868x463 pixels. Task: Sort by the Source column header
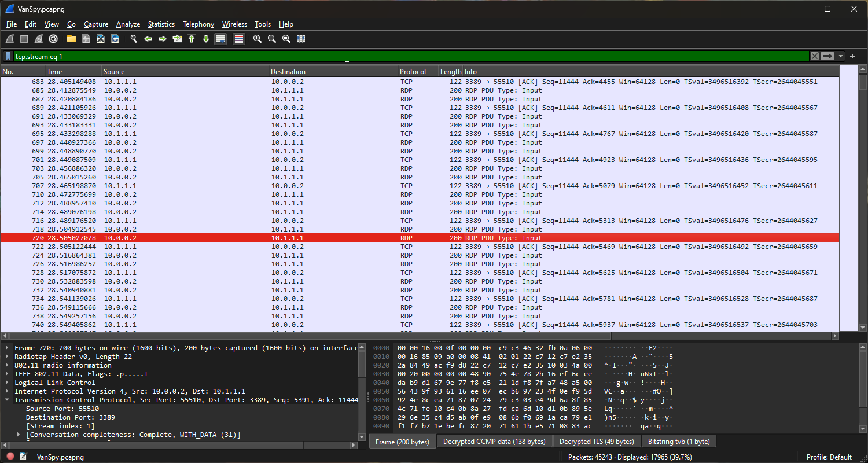(x=185, y=72)
